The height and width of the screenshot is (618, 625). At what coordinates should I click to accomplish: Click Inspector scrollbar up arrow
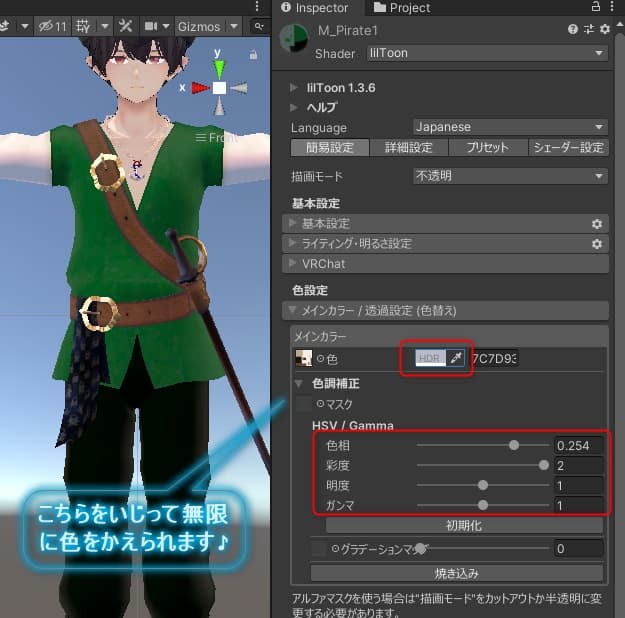tap(620, 26)
